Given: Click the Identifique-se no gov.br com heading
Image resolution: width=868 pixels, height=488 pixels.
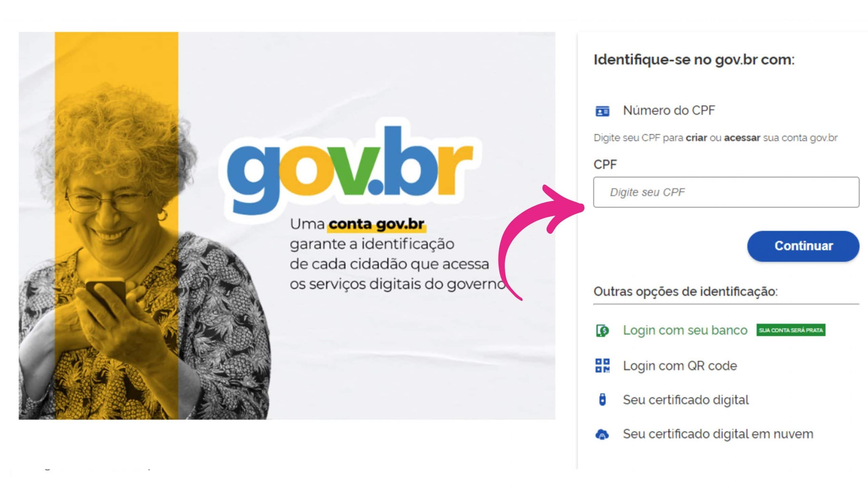Looking at the screenshot, I should click(694, 60).
